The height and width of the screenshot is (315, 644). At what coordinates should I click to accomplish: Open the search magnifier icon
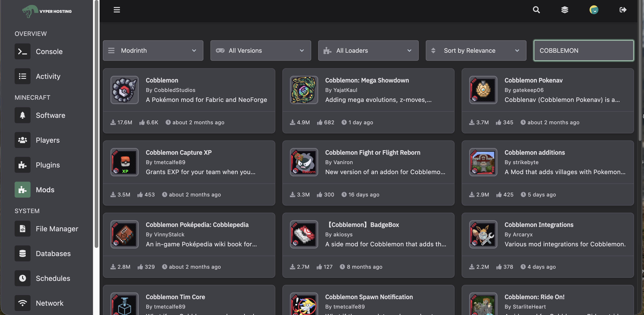point(536,10)
